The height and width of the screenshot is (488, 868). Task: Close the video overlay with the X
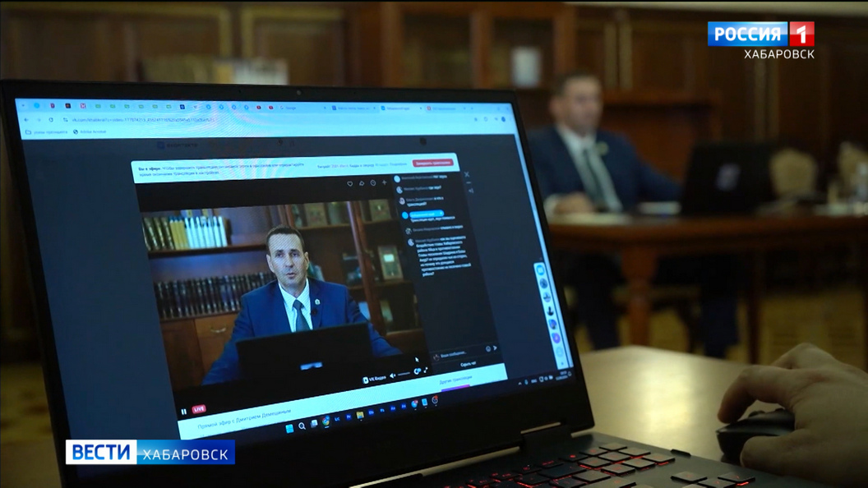click(467, 174)
